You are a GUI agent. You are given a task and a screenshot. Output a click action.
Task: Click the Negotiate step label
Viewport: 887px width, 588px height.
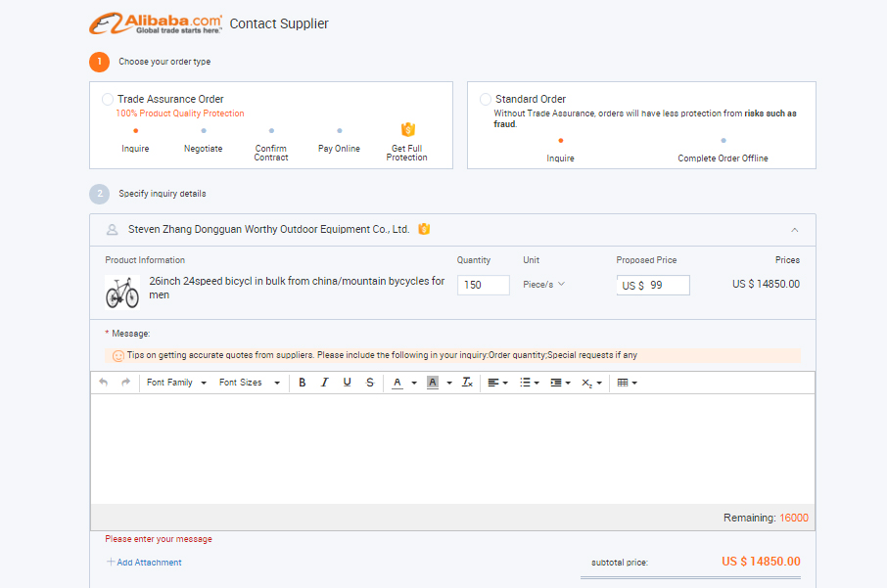203,149
